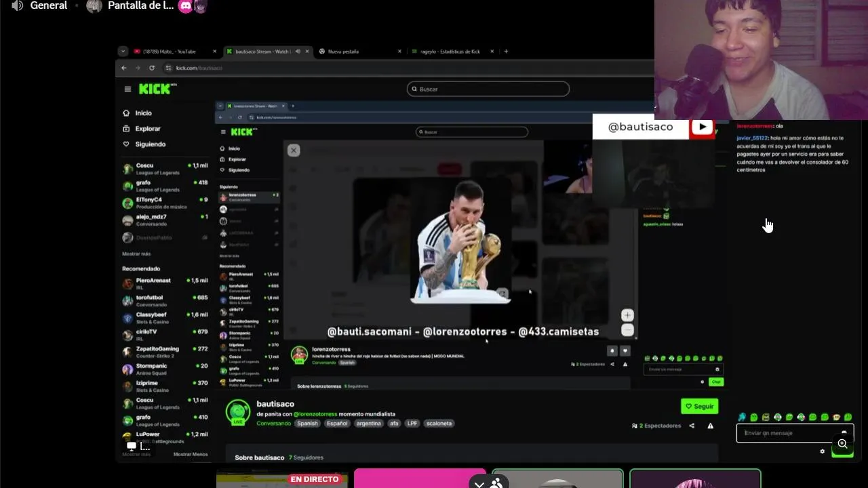Click the 7 Seguidores count
Screen dimensions: 868x488
coord(306,457)
